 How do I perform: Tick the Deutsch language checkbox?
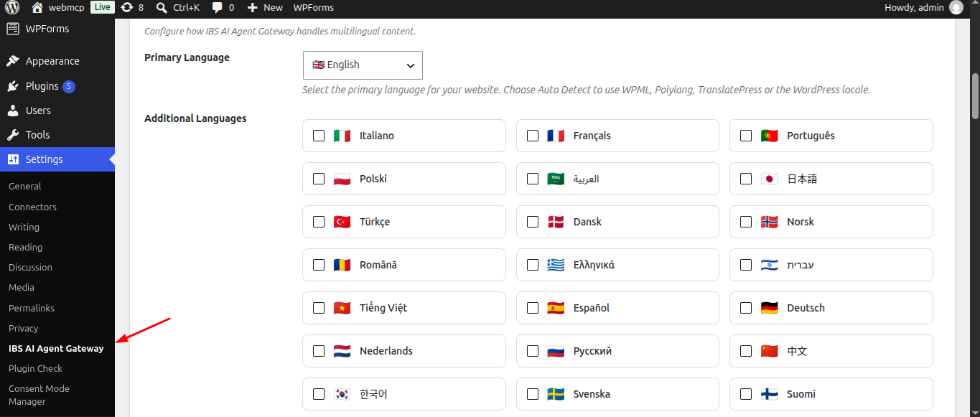point(746,308)
